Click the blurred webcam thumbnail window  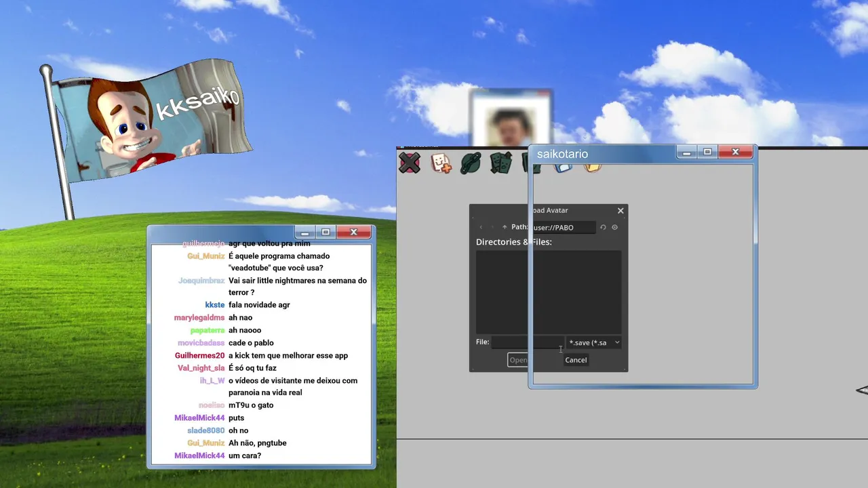511,118
